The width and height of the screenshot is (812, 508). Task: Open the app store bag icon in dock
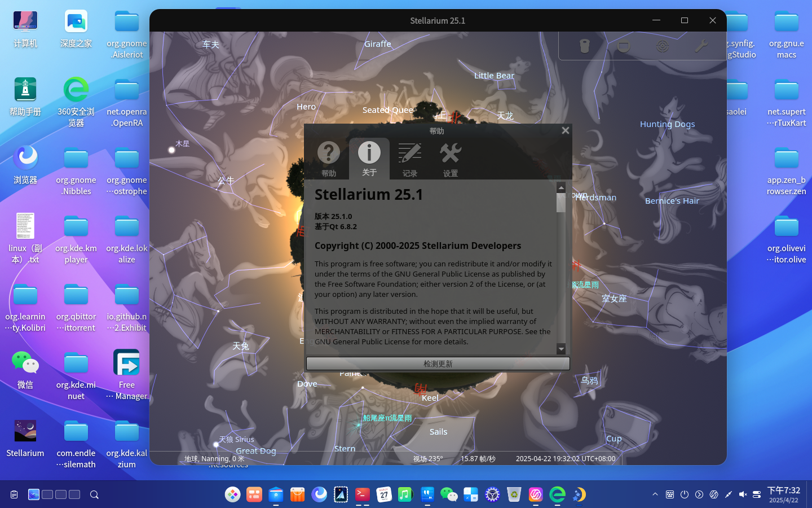[x=297, y=494]
